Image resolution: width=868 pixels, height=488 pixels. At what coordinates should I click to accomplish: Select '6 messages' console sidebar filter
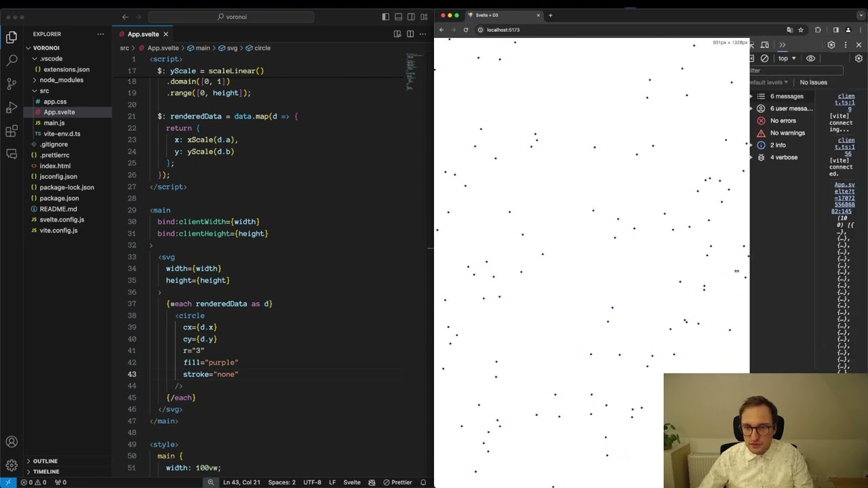pos(786,96)
